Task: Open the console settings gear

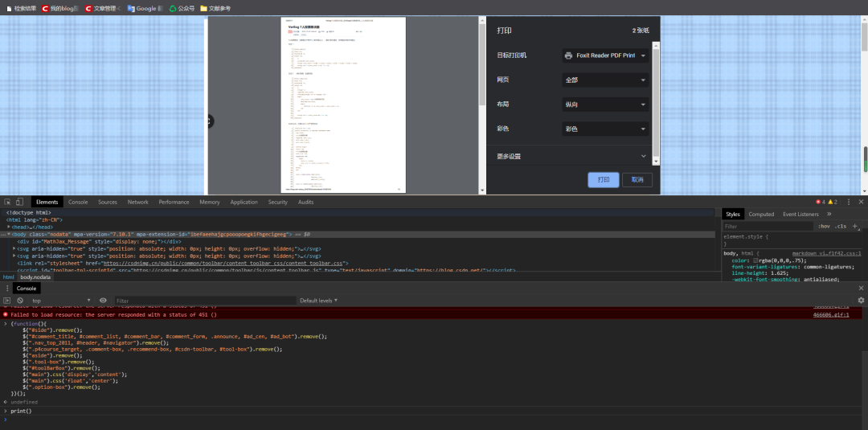Action: tap(861, 301)
